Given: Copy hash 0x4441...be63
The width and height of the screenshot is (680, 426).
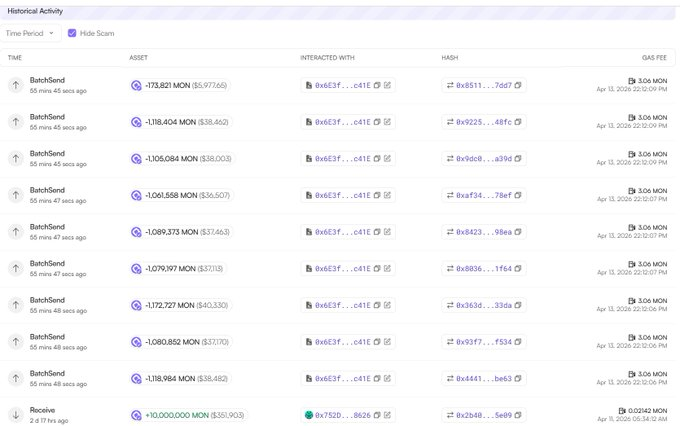Looking at the screenshot, I should (518, 379).
